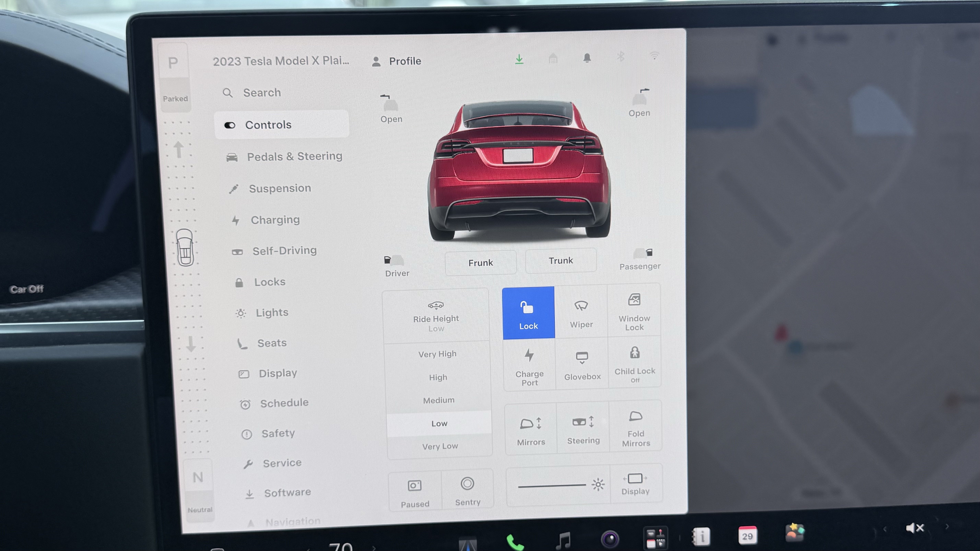
Task: Open Locks menu
Action: (x=261, y=282)
